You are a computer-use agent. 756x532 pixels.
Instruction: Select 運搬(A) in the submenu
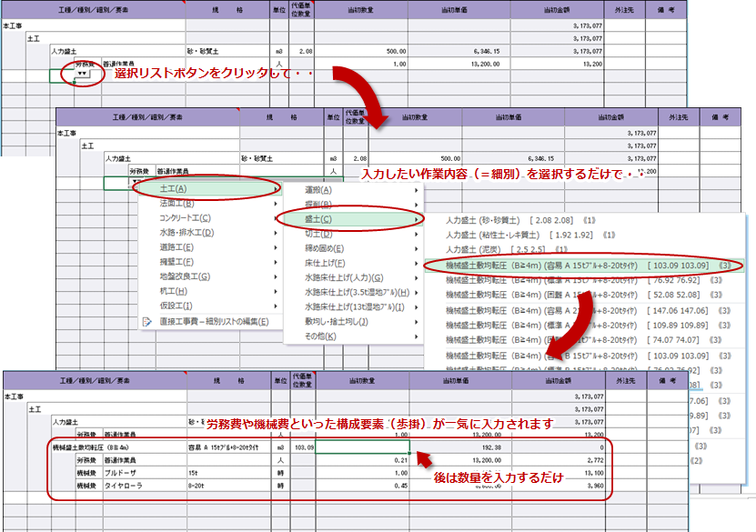point(353,190)
